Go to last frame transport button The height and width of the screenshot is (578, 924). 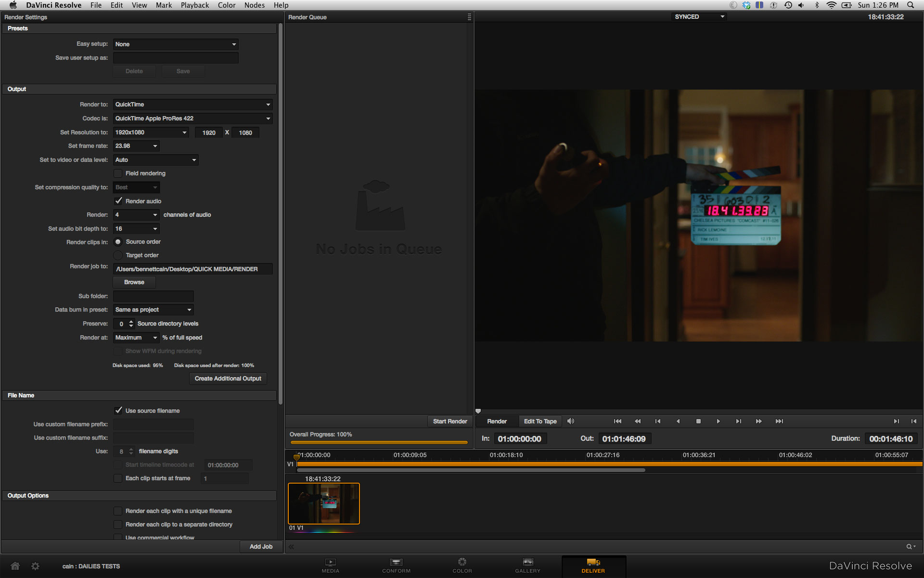(x=779, y=421)
